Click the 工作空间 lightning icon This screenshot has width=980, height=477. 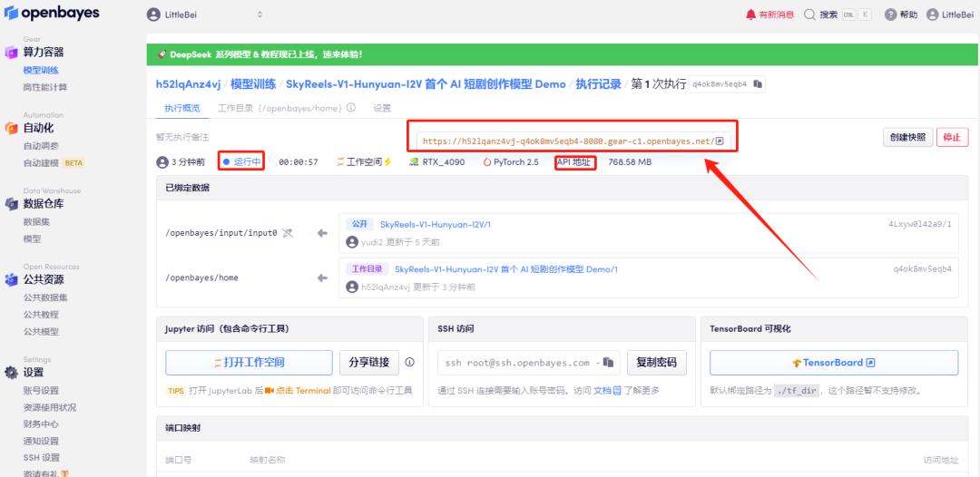click(x=387, y=162)
